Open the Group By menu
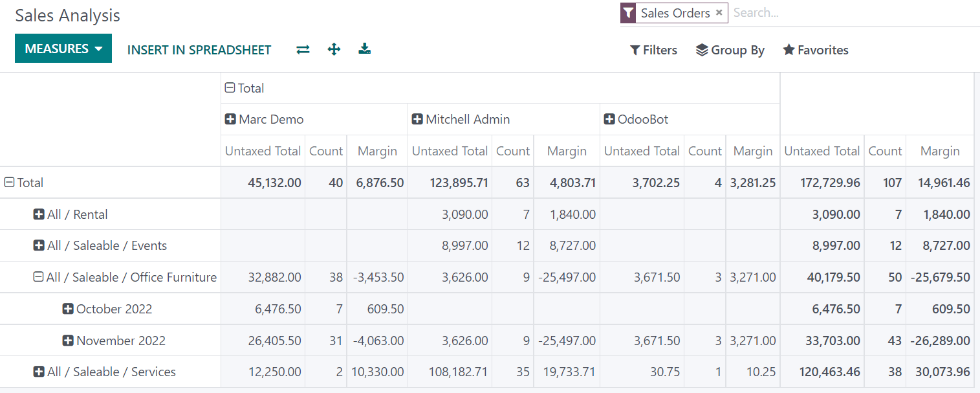 click(730, 50)
